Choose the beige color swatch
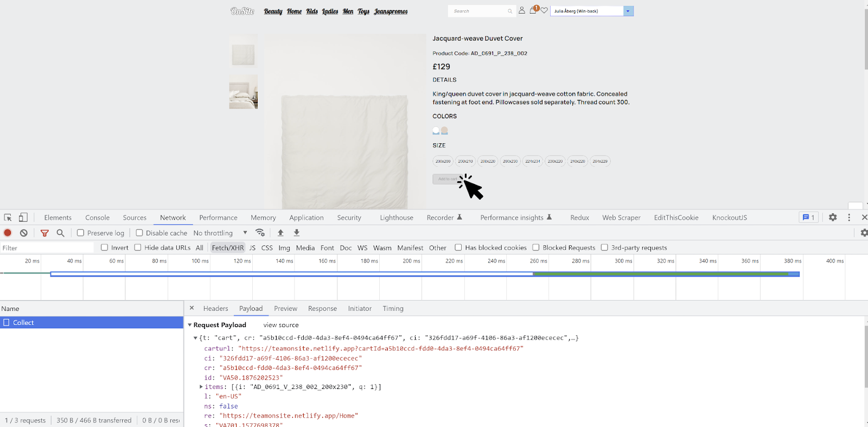 pyautogui.click(x=444, y=130)
